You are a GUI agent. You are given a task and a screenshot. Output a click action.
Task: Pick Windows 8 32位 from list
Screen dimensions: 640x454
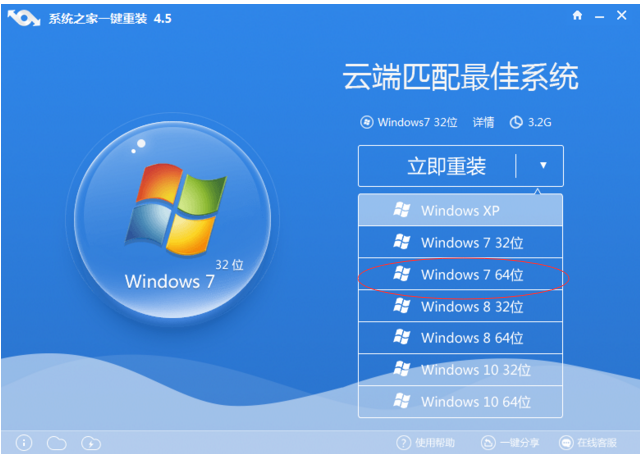point(460,306)
